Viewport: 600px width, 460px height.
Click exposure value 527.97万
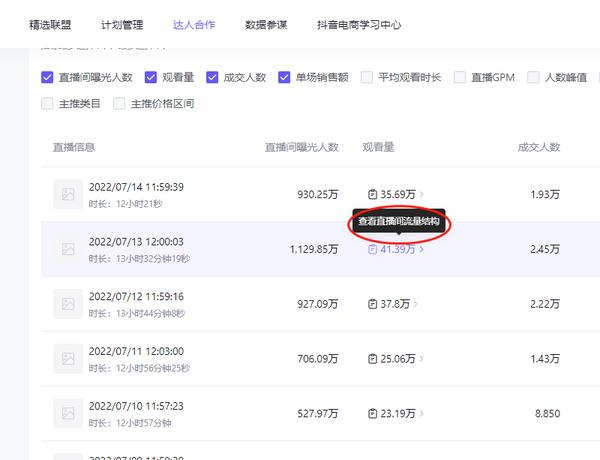pos(318,413)
